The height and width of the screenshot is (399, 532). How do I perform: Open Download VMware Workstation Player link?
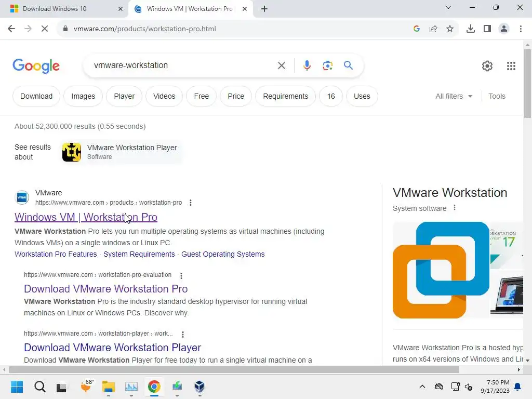(x=113, y=348)
